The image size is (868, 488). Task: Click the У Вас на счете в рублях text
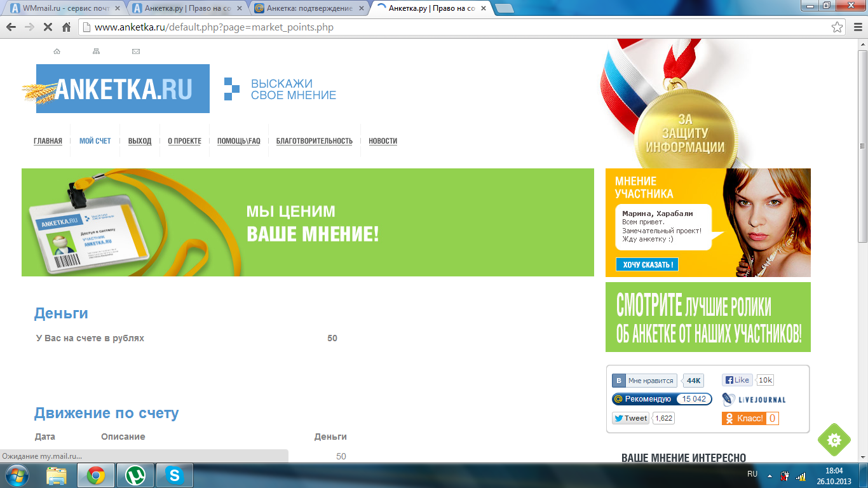pos(90,338)
